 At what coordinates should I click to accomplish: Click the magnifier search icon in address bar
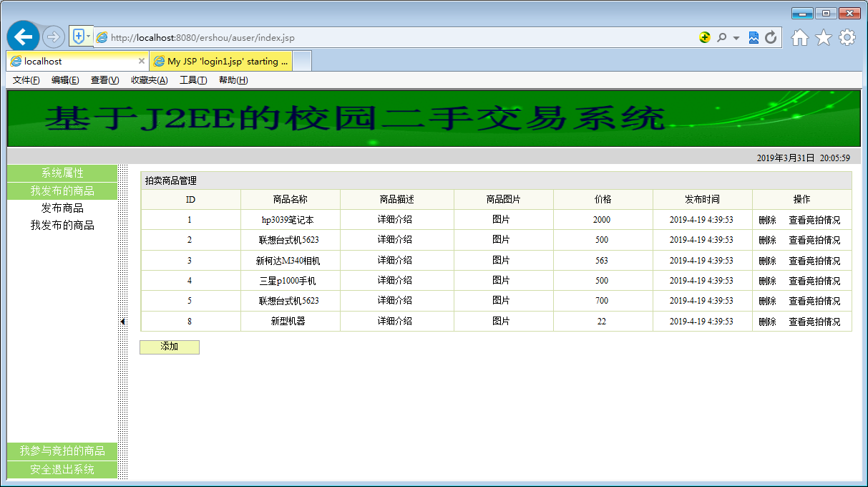tap(721, 38)
